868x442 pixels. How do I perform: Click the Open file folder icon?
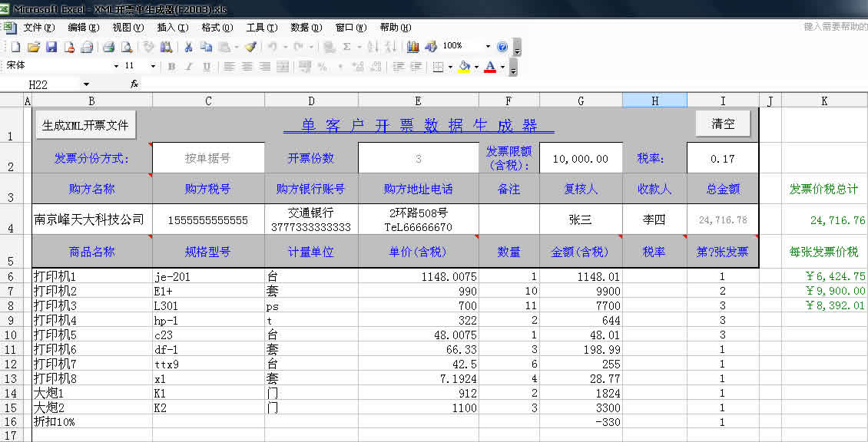coord(33,47)
